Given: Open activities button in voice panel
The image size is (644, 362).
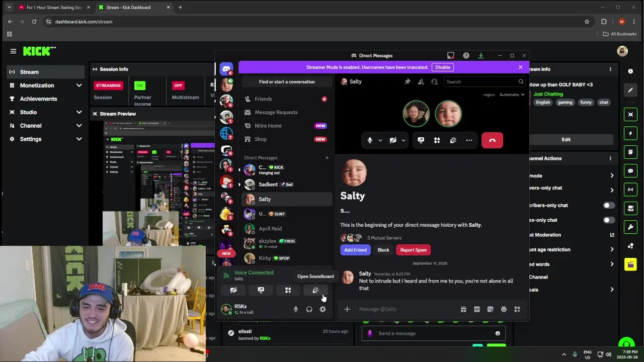Looking at the screenshot, I should coord(288,290).
